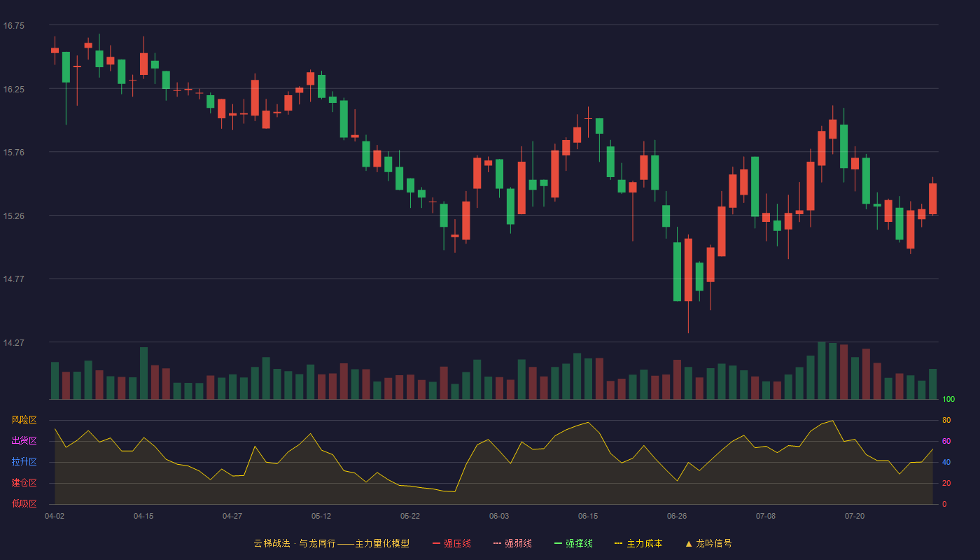Click the magenta 60 indicator axis value
Screen dimensions: 980x560
pos(946,441)
